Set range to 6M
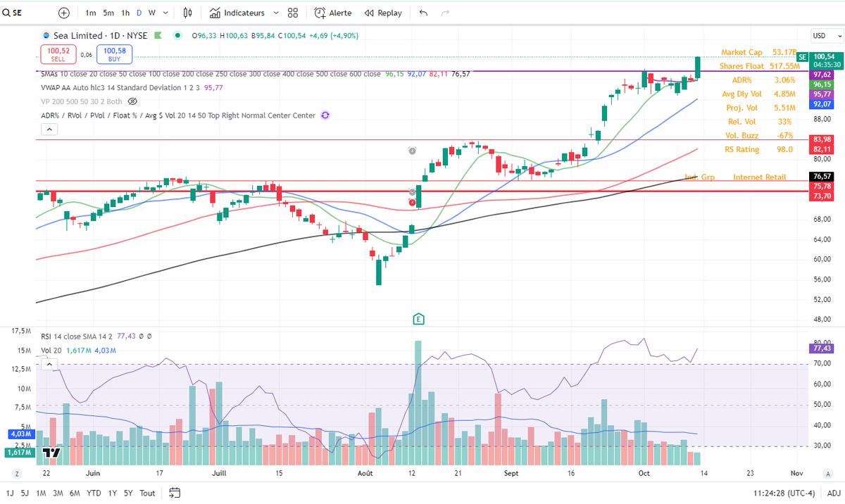This screenshot has width=845, height=504. (x=75, y=493)
